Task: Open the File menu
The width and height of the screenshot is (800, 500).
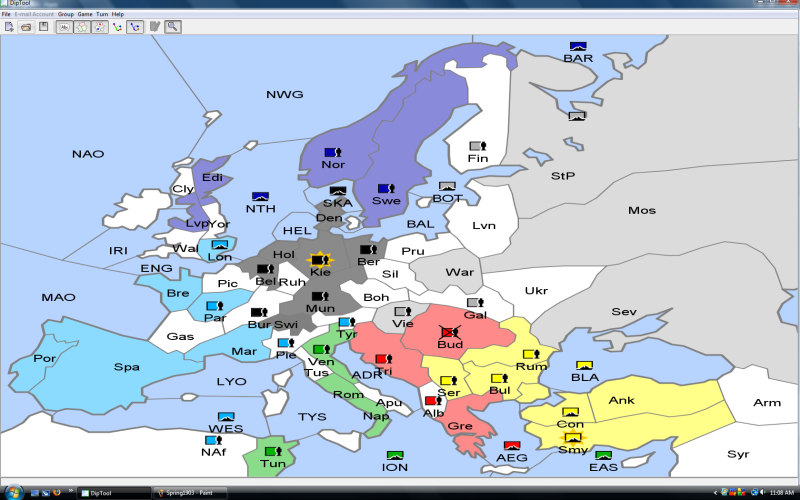Action: coord(6,14)
